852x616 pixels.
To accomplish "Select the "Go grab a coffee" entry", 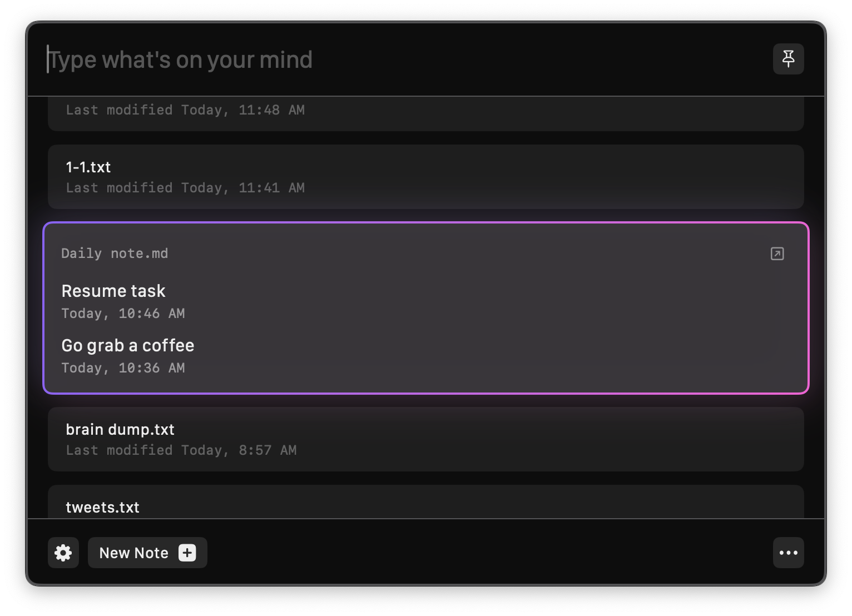I will (x=128, y=345).
